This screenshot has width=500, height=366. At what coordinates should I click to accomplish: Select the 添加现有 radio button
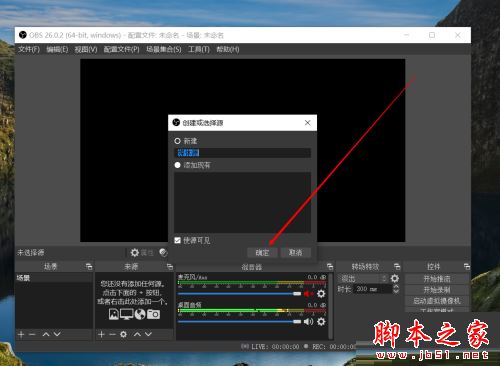point(177,165)
